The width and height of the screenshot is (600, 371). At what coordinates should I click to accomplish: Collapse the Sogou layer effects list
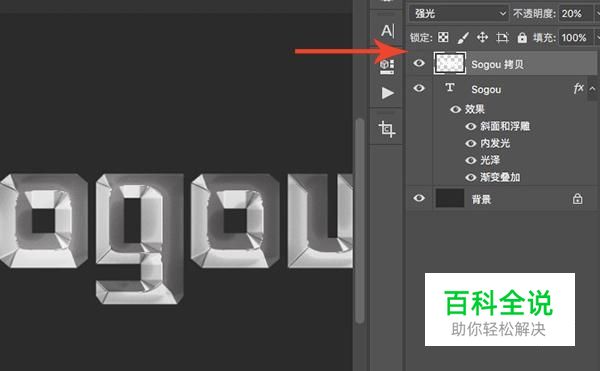click(592, 89)
